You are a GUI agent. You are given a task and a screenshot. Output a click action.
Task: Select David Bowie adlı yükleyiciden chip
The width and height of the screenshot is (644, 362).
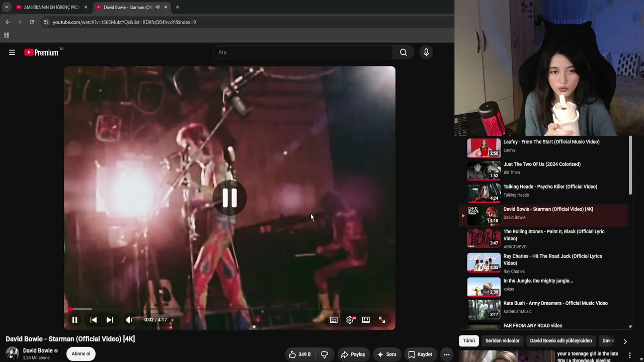click(561, 341)
